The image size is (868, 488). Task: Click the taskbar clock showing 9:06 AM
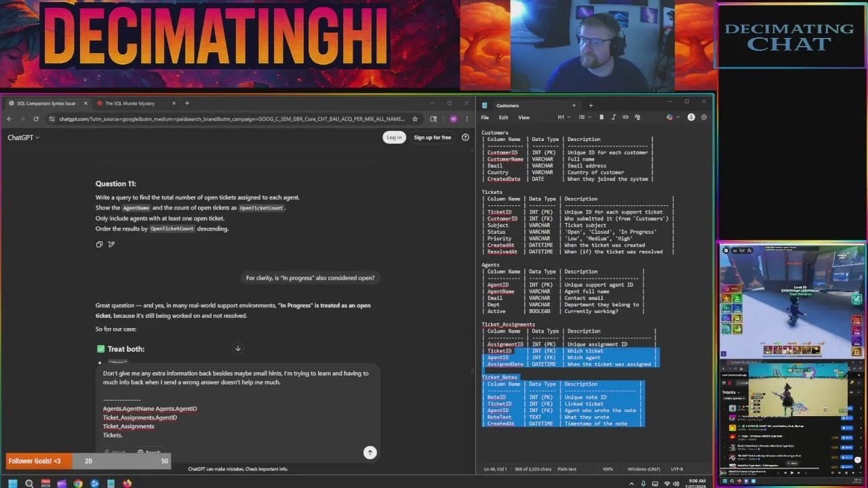click(697, 483)
